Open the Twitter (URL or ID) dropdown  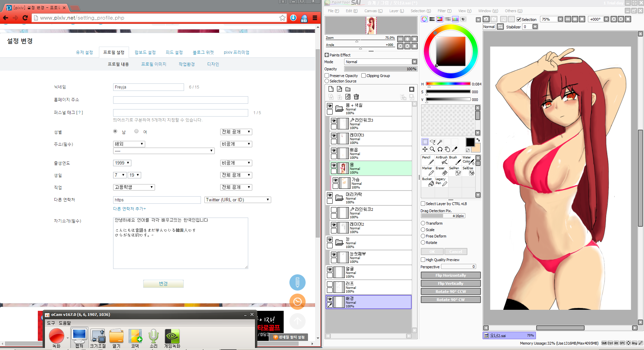[238, 200]
